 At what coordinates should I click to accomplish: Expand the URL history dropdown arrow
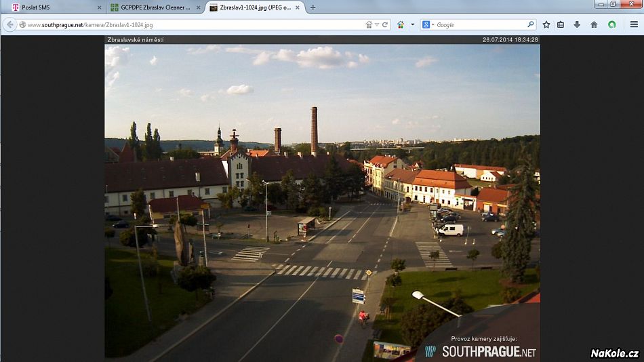pyautogui.click(x=377, y=24)
